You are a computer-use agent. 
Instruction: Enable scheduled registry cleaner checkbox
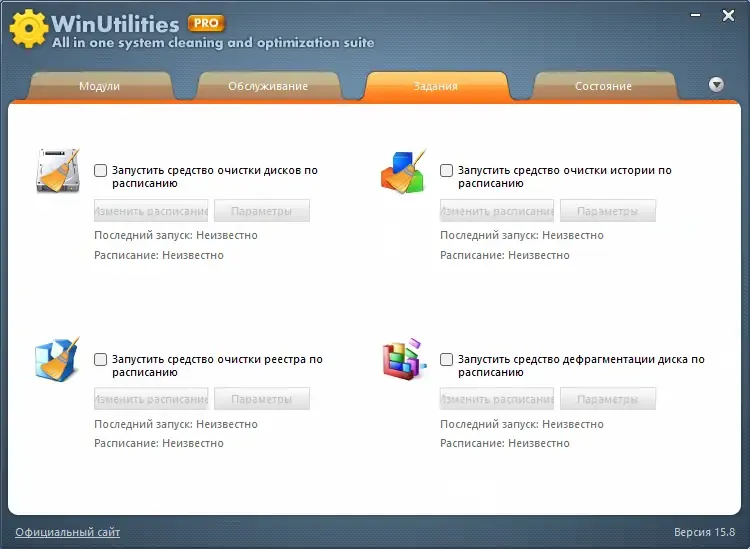click(x=100, y=359)
